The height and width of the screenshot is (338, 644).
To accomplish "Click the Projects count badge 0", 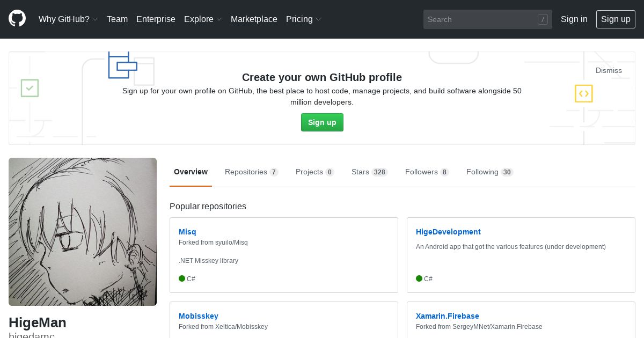I will (330, 172).
